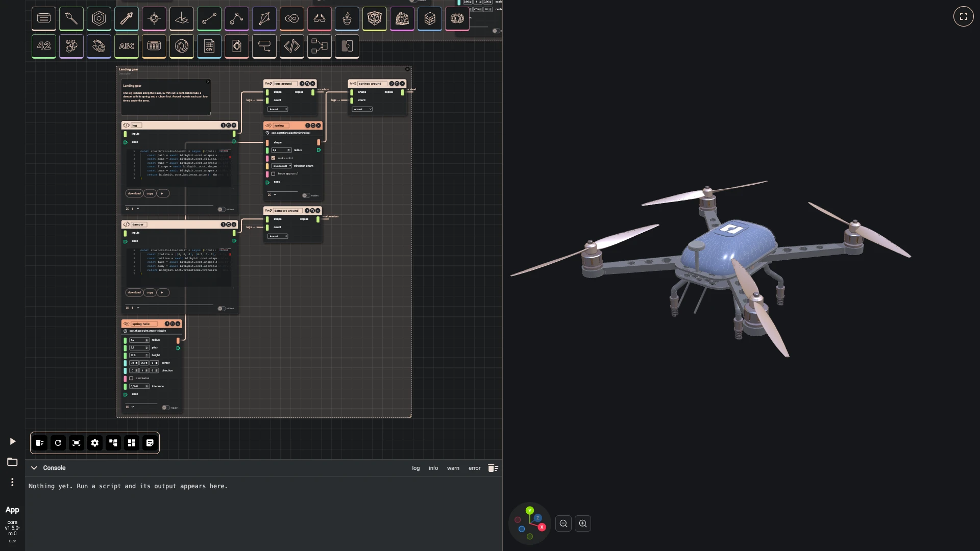Image resolution: width=980 pixels, height=551 pixels.
Task: Open the ABC text node category
Action: pos(127,46)
